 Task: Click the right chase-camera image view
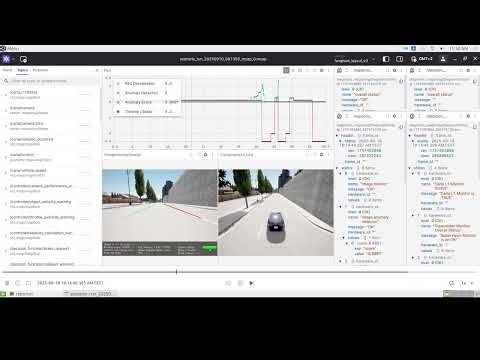276,212
